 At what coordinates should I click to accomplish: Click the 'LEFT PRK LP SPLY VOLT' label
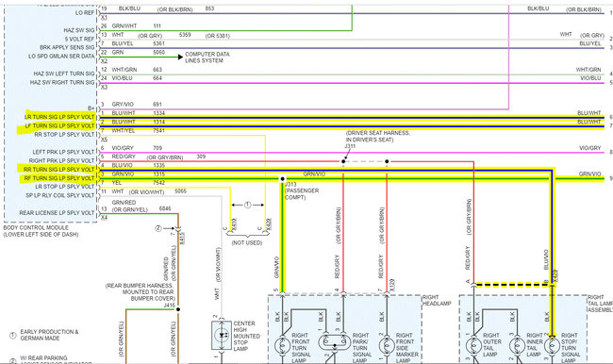pyautogui.click(x=63, y=152)
